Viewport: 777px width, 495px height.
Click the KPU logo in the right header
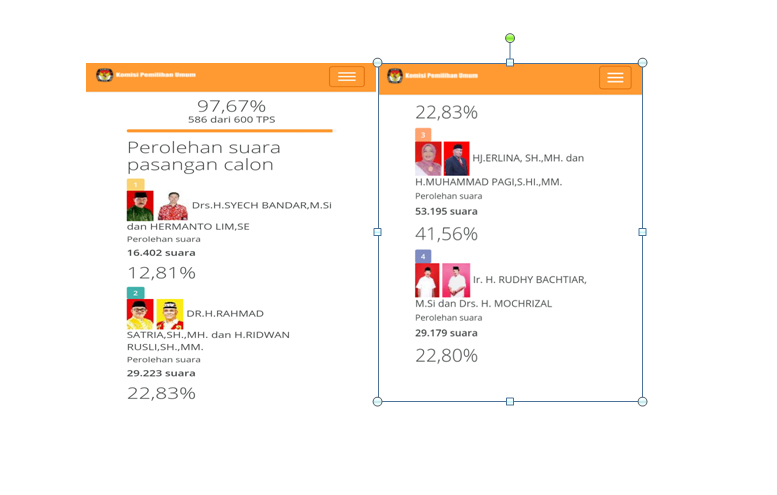coord(394,76)
